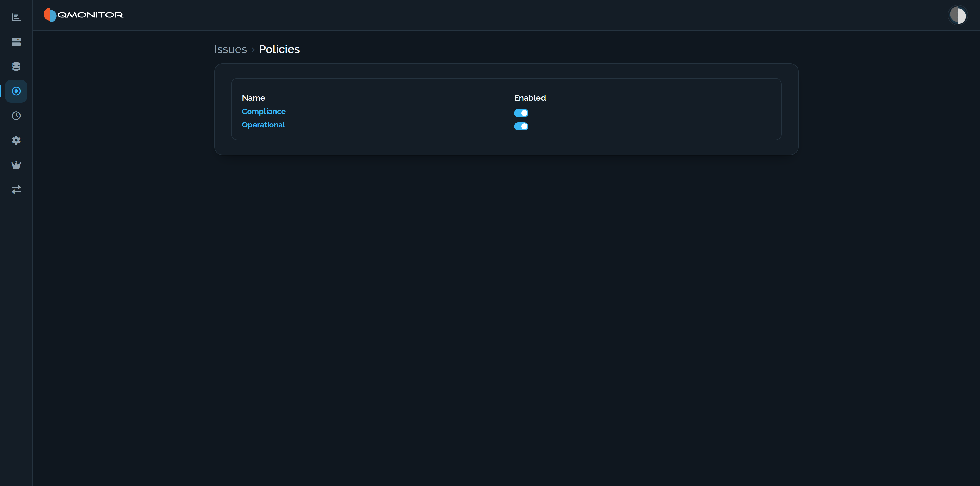980x486 pixels.
Task: Go back to Issues breadcrumb
Action: (231, 49)
